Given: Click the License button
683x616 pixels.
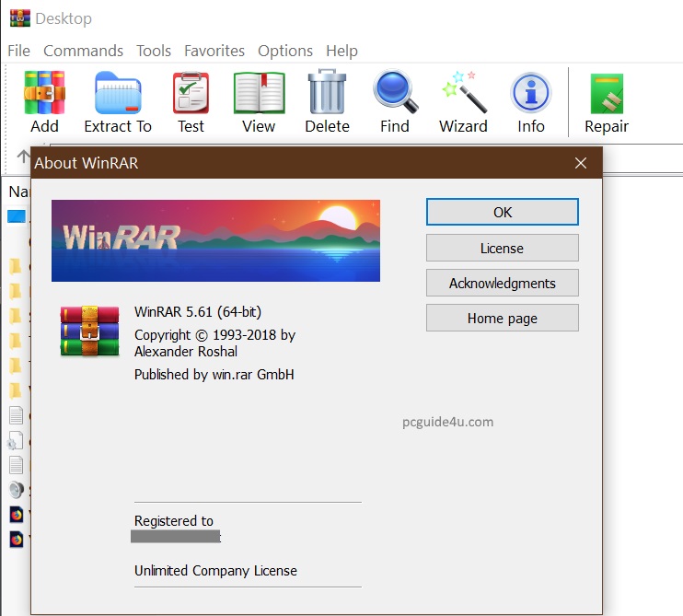Looking at the screenshot, I should (502, 248).
